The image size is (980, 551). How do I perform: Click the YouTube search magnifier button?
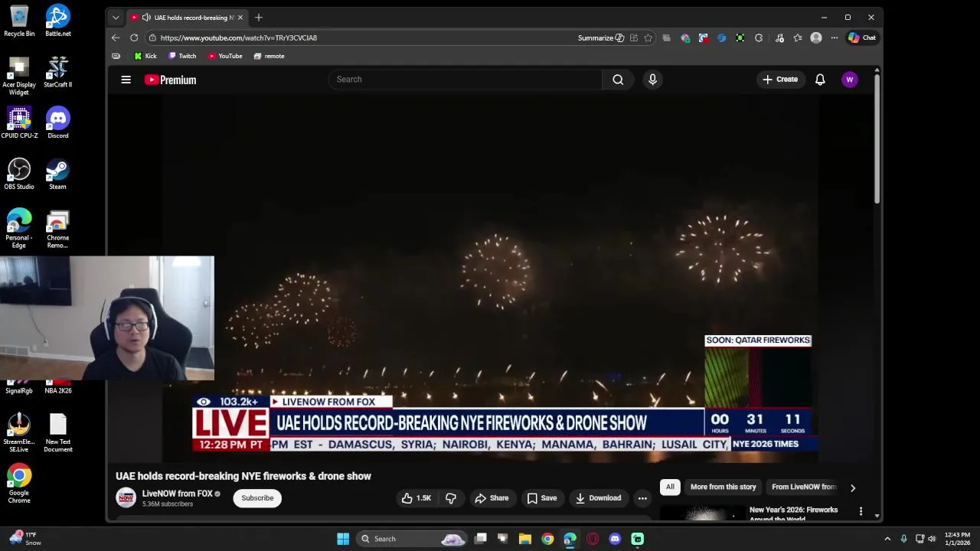click(x=618, y=80)
